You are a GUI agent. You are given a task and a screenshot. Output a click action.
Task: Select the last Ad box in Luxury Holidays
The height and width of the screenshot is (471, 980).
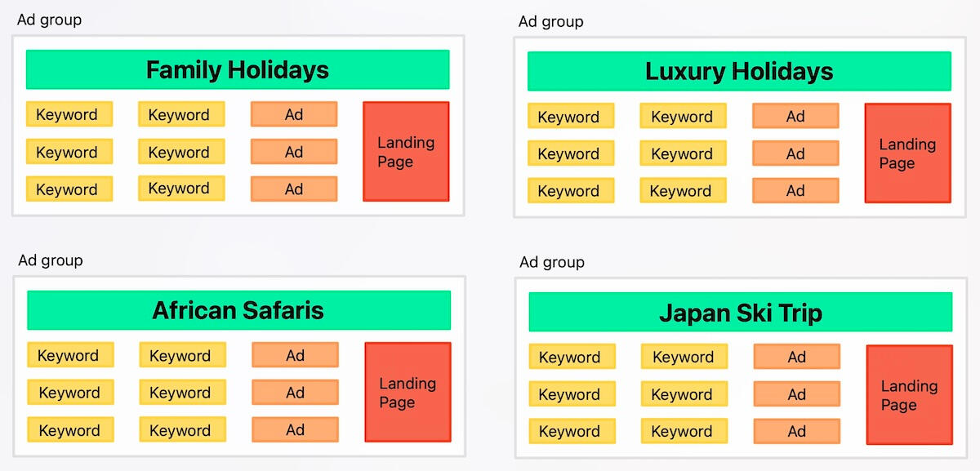pyautogui.click(x=795, y=191)
